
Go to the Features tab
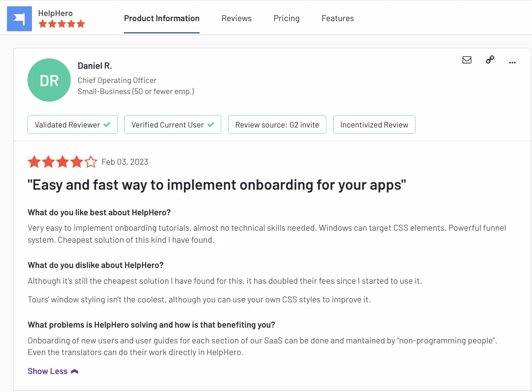pyautogui.click(x=337, y=18)
